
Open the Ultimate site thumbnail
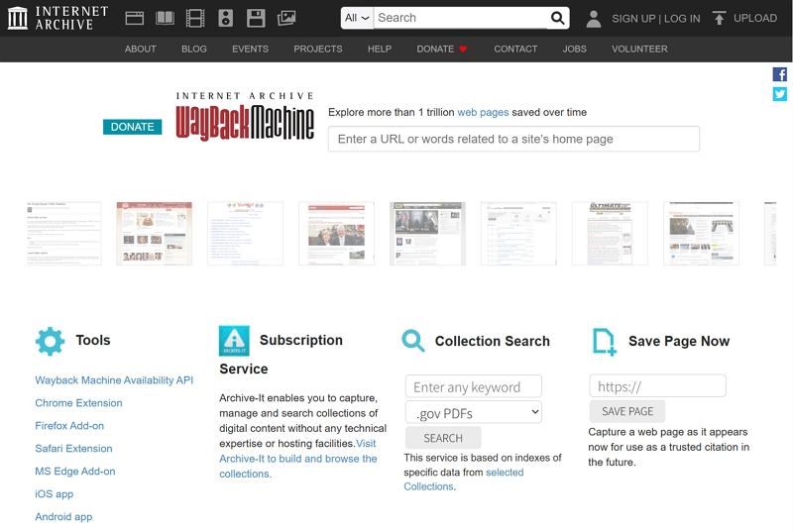tap(610, 234)
